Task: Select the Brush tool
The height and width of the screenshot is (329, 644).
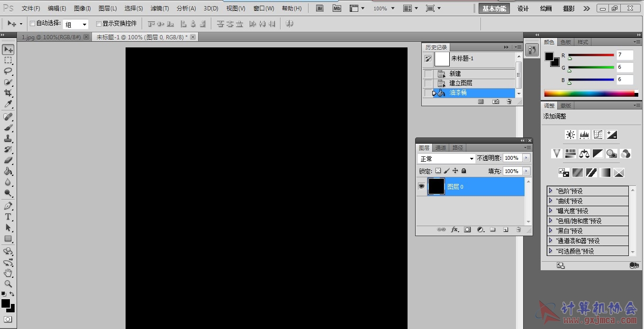Action: (x=8, y=128)
